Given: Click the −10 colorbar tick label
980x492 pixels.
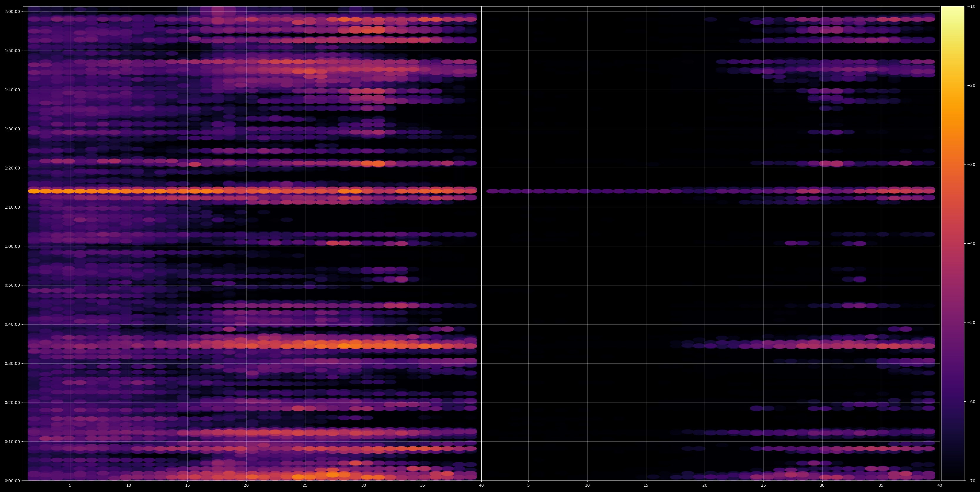Looking at the screenshot, I should coord(971,6).
